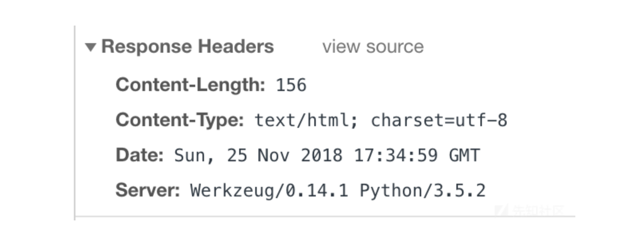Click the Sun, day value
Image resolution: width=644 pixels, height=240 pixels.
[194, 156]
